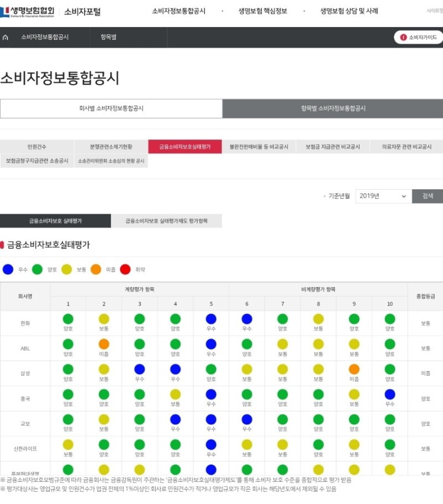Click the 항목별 breadcrumb item
This screenshot has height=504, width=443.
coord(109,37)
